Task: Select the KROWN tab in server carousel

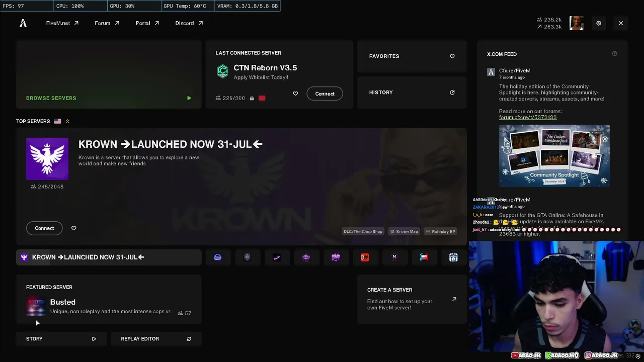Action: [109, 257]
